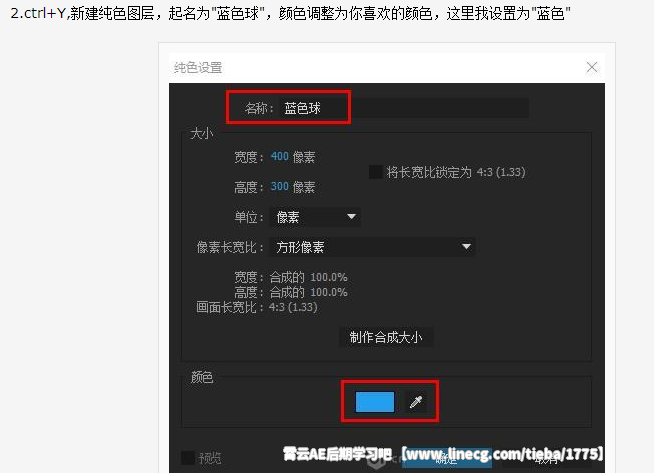Click the 颜色 section heading
The height and width of the screenshot is (473, 654).
tap(203, 377)
